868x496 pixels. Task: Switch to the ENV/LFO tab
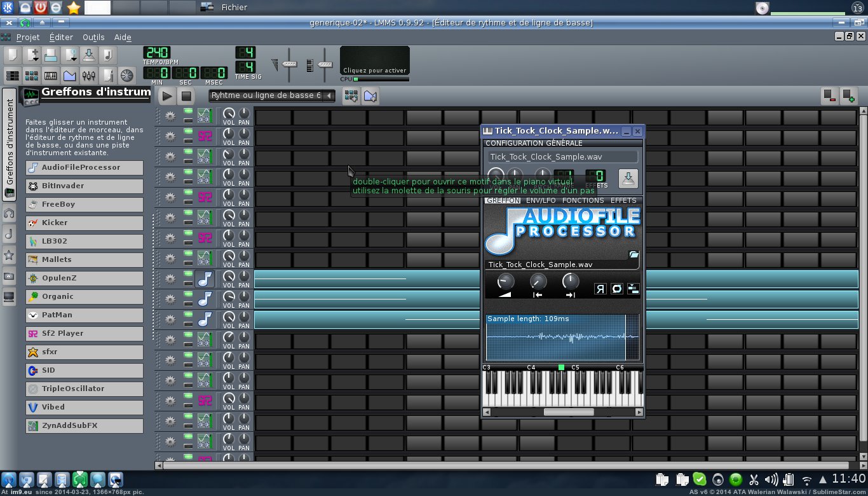point(540,200)
